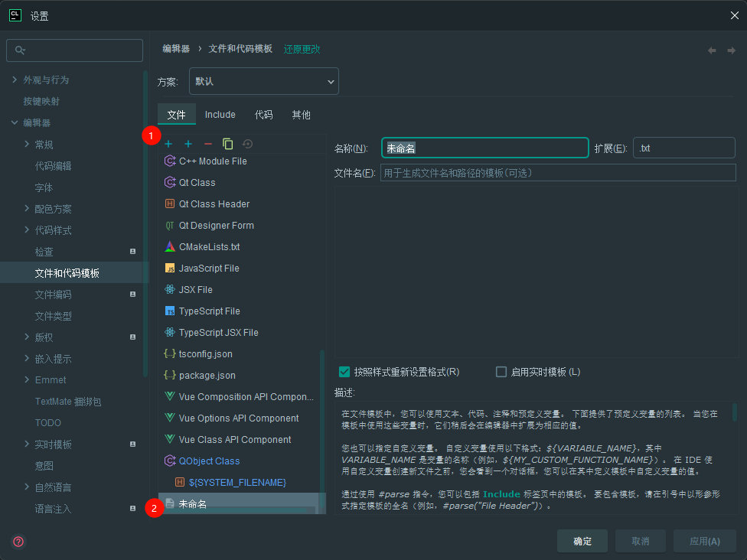Click the ${SYSTEM_FILENAME} header icon

[180, 483]
